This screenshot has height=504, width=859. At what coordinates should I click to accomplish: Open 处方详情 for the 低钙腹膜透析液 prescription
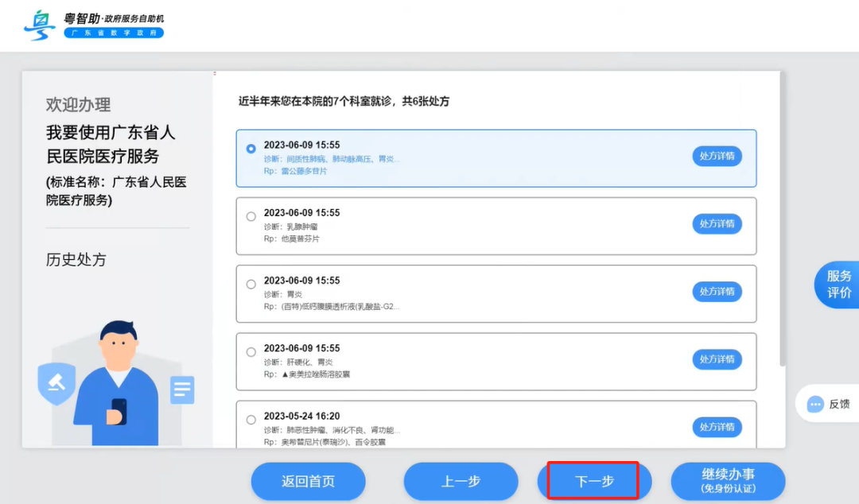click(717, 292)
